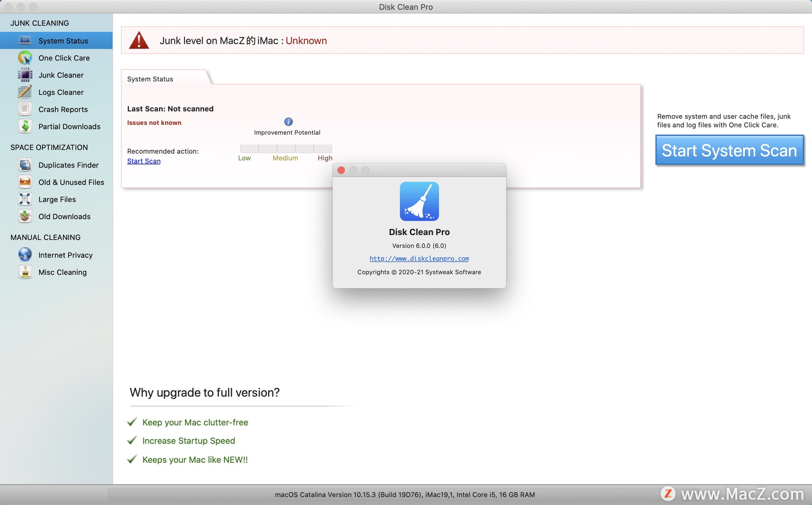Toggle the Keep Mac clutter-free checkbox

tap(133, 421)
